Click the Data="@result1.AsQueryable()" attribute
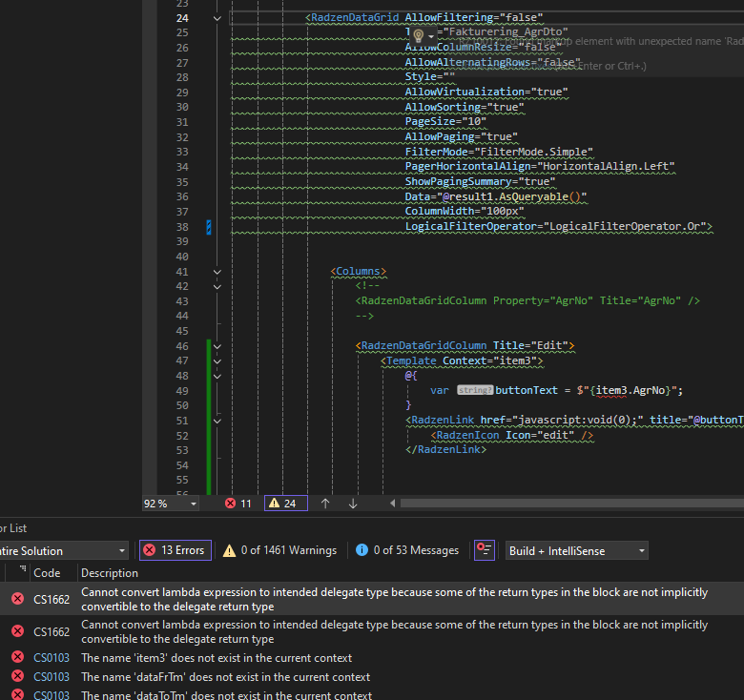 point(496,196)
